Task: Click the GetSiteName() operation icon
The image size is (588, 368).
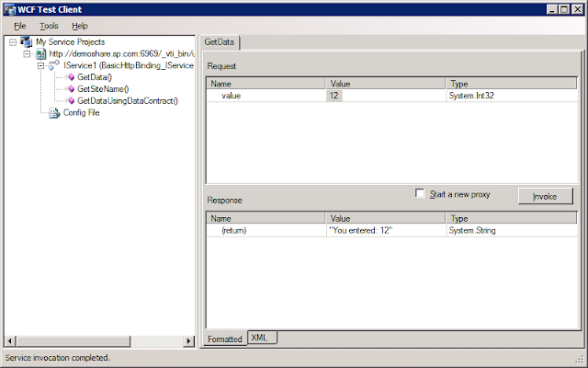Action: click(71, 89)
